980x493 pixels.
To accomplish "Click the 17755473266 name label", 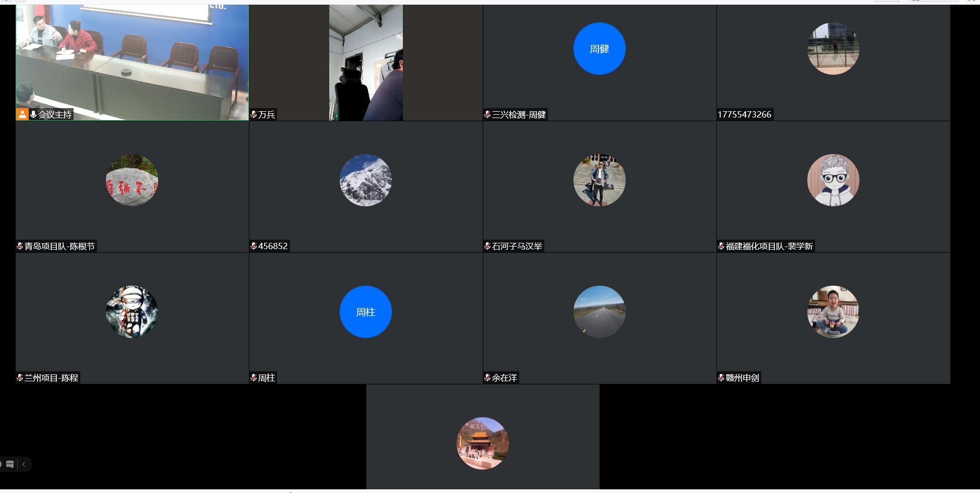I will point(745,114).
